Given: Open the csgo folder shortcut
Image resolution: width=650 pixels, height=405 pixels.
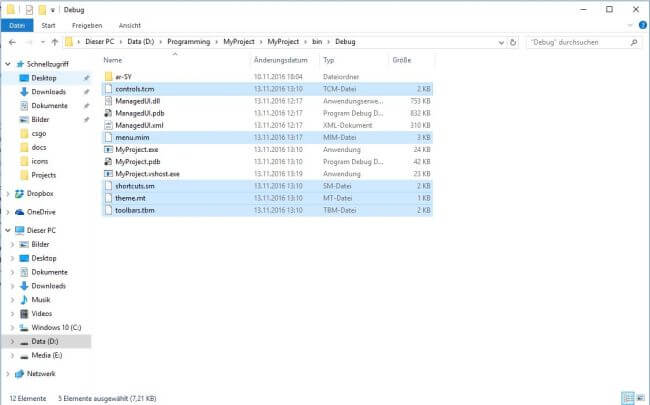Looking at the screenshot, I should (x=39, y=133).
